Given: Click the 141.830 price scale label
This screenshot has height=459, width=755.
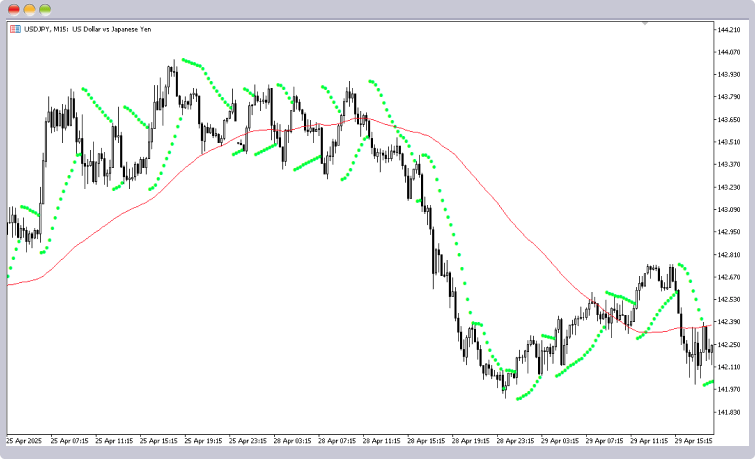Looking at the screenshot, I should coord(729,412).
